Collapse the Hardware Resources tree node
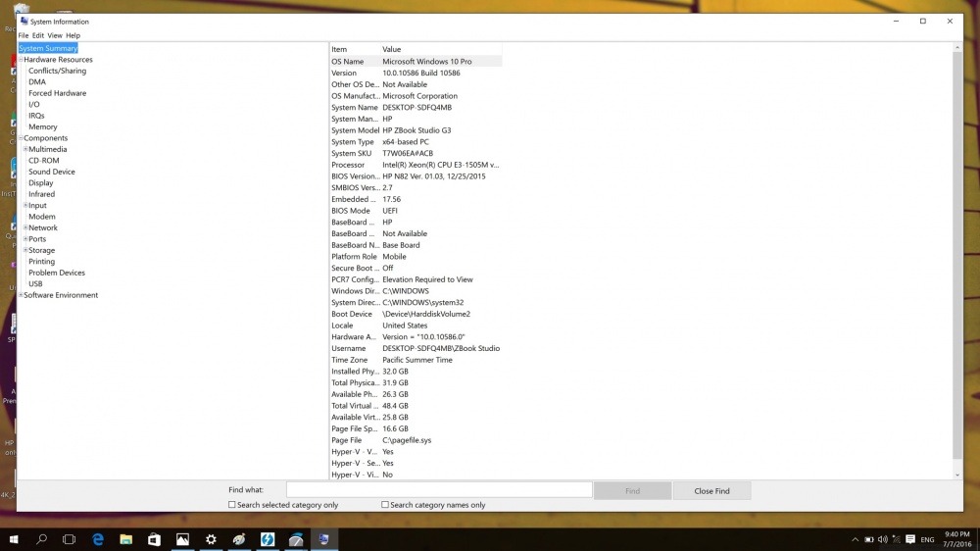 21,60
